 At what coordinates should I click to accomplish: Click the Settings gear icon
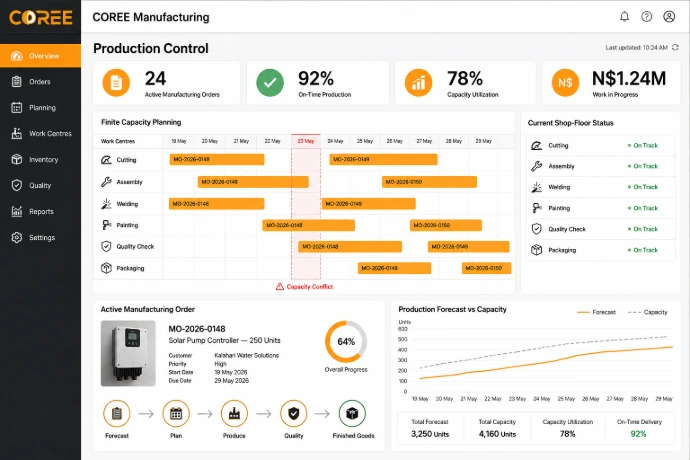coord(17,237)
